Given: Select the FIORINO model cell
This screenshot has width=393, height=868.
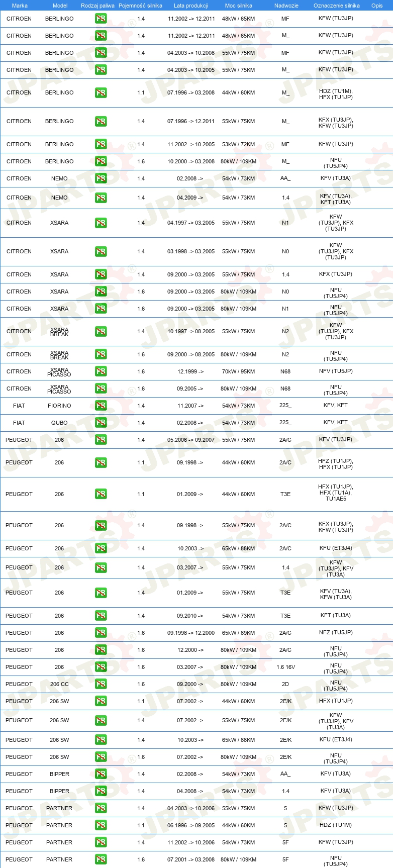Looking at the screenshot, I should click(59, 406).
